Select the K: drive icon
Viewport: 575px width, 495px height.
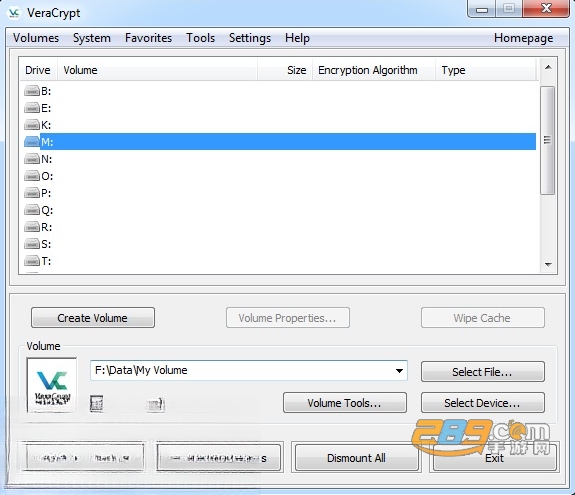pos(32,125)
